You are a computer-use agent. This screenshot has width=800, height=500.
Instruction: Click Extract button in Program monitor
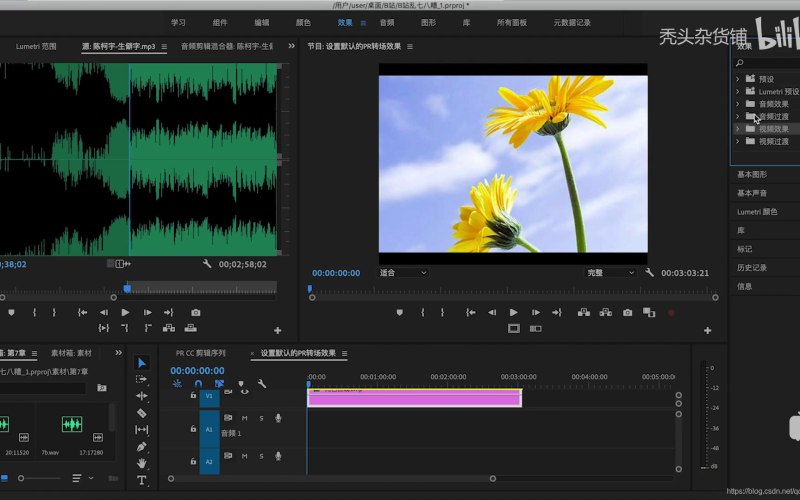606,312
